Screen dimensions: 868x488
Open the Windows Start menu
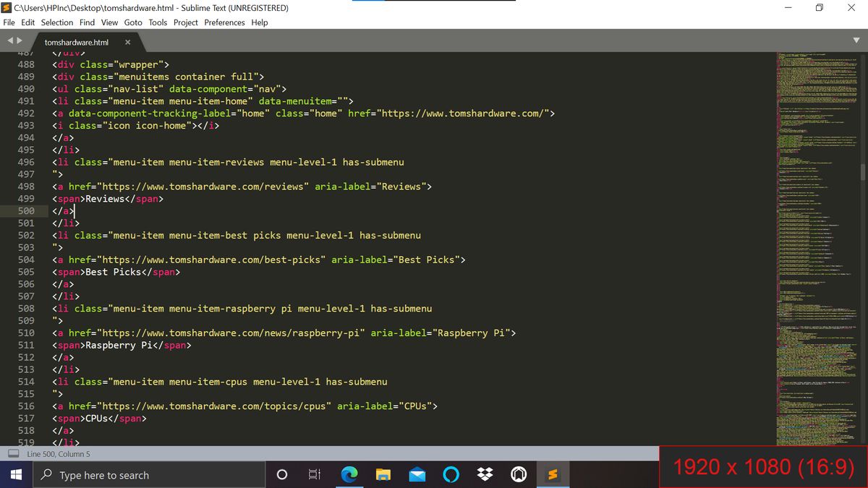point(16,475)
